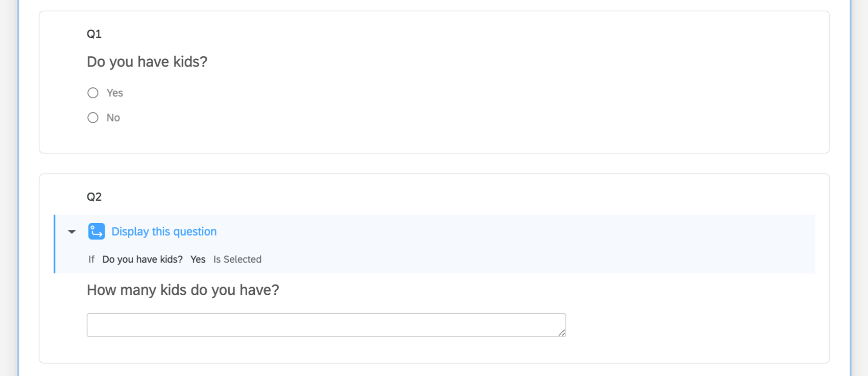Click the "Yes" answer choice text in Q1
This screenshot has height=376, width=868.
pyautogui.click(x=115, y=93)
